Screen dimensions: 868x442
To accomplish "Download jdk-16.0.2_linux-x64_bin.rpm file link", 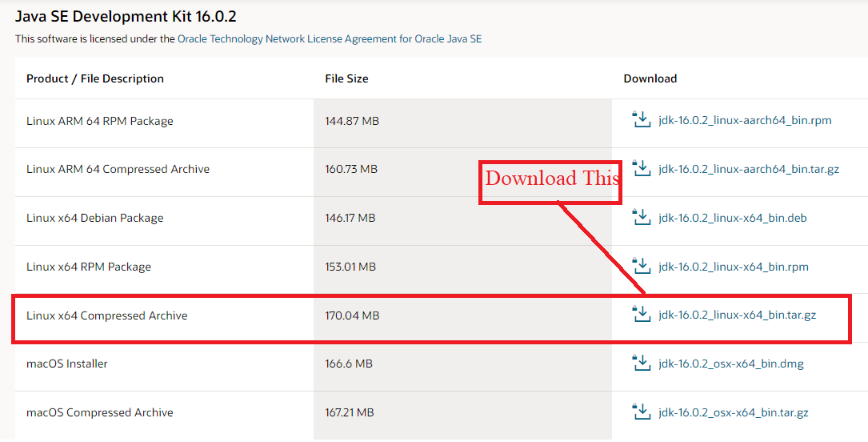I will 734,267.
